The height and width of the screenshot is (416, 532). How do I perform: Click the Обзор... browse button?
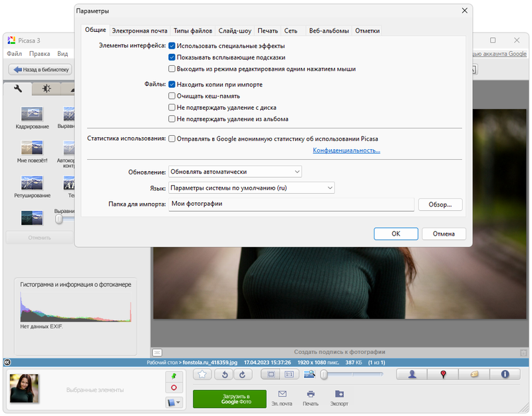click(x=440, y=205)
